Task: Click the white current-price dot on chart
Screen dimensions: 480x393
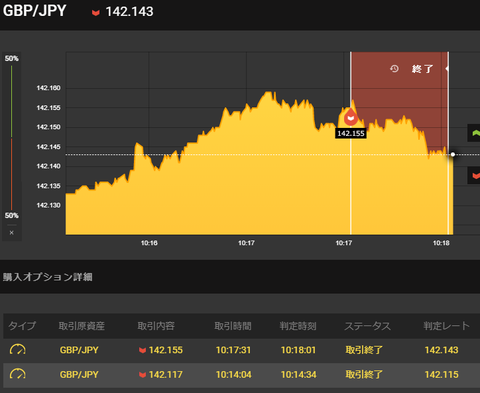Action: point(453,154)
